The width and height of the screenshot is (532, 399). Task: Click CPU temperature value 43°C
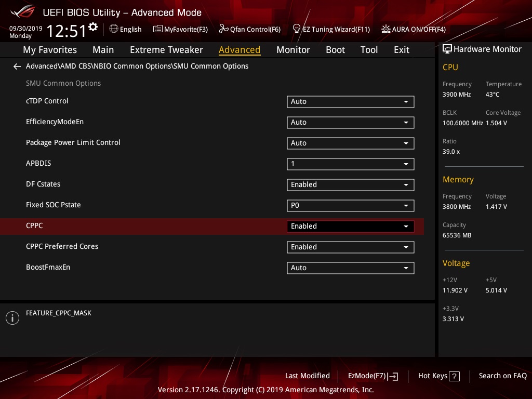(493, 95)
